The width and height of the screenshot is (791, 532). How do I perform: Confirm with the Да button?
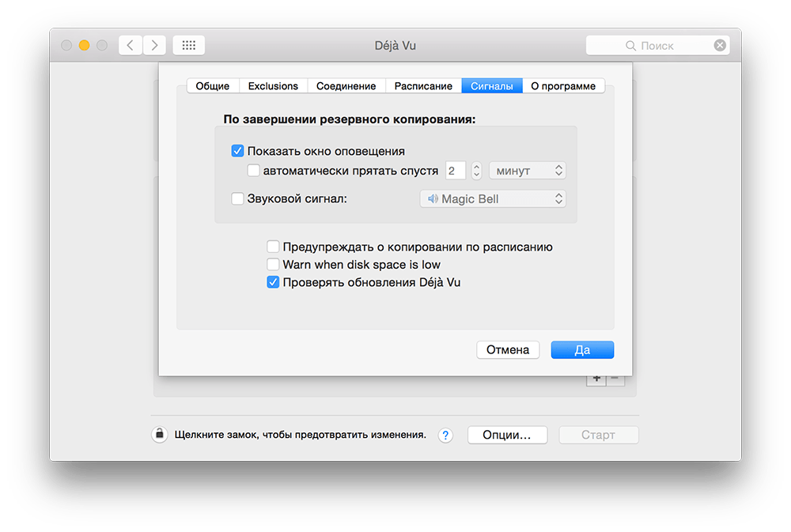582,350
